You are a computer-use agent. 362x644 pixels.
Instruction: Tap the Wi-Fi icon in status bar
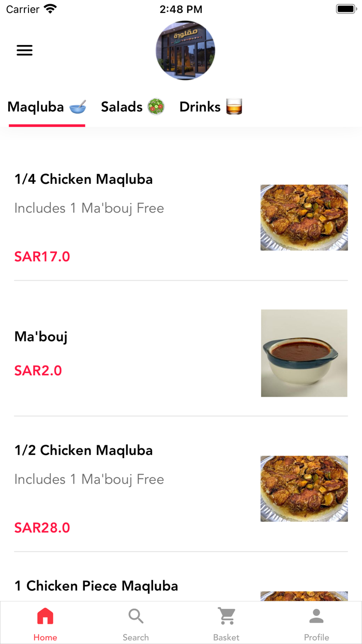[50, 8]
